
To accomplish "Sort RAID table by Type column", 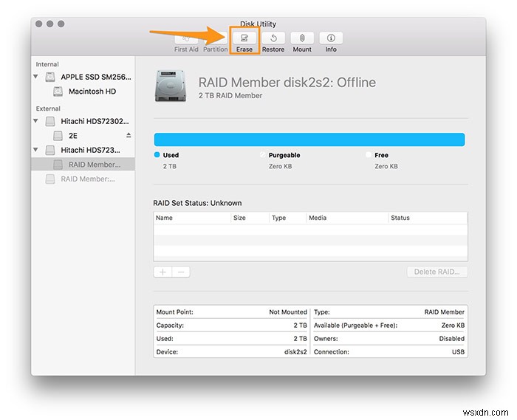I will (x=287, y=218).
